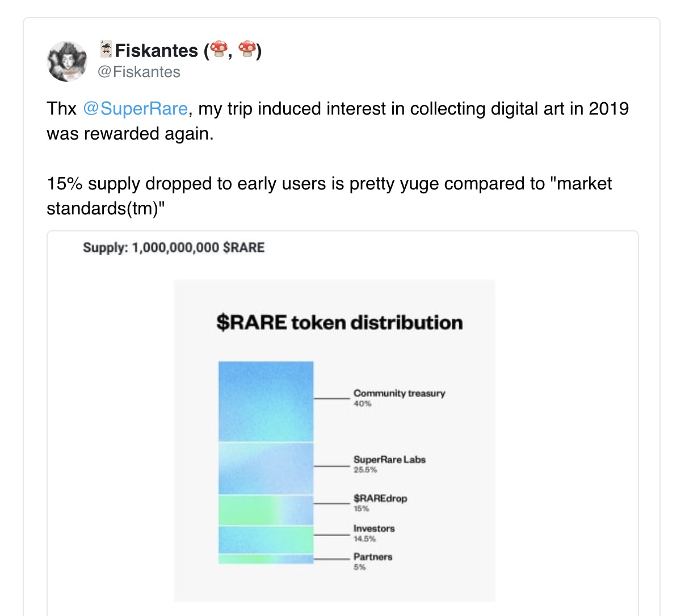Image resolution: width=689 pixels, height=616 pixels.
Task: Click the SuperRare Labs bar segment
Action: click(x=266, y=469)
